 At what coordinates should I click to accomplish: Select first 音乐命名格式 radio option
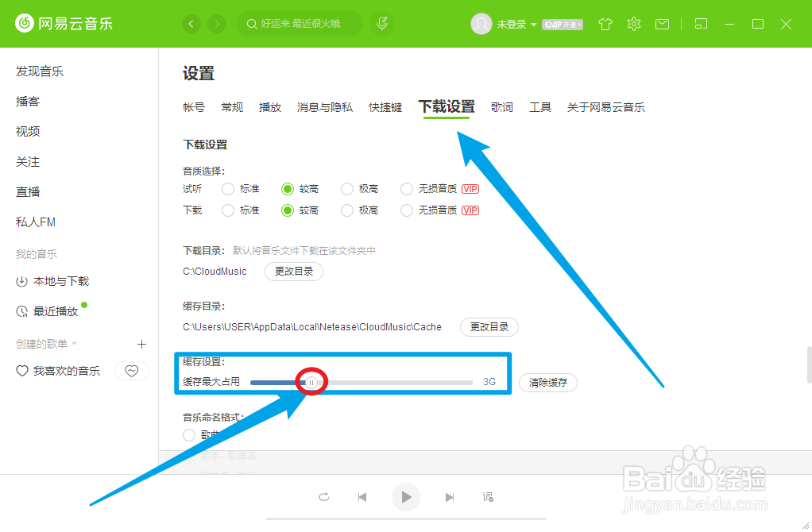(x=189, y=435)
